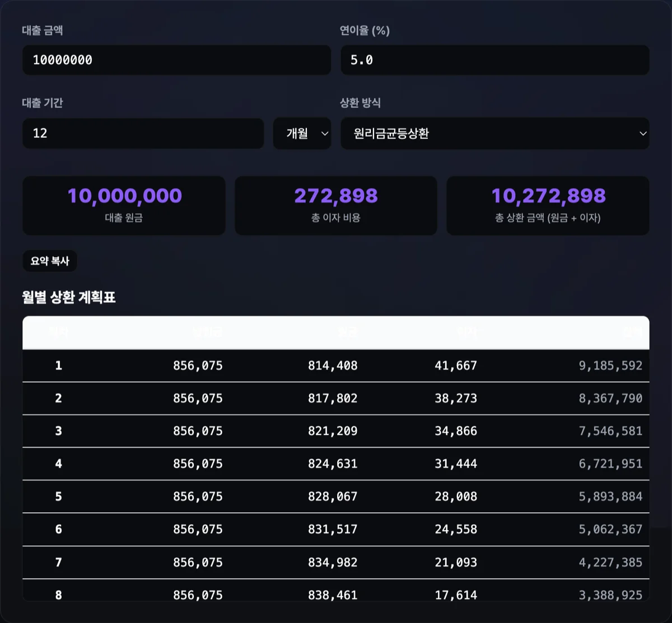This screenshot has height=623, width=672.
Task: Click the 대출 금액 input field
Action: point(176,60)
